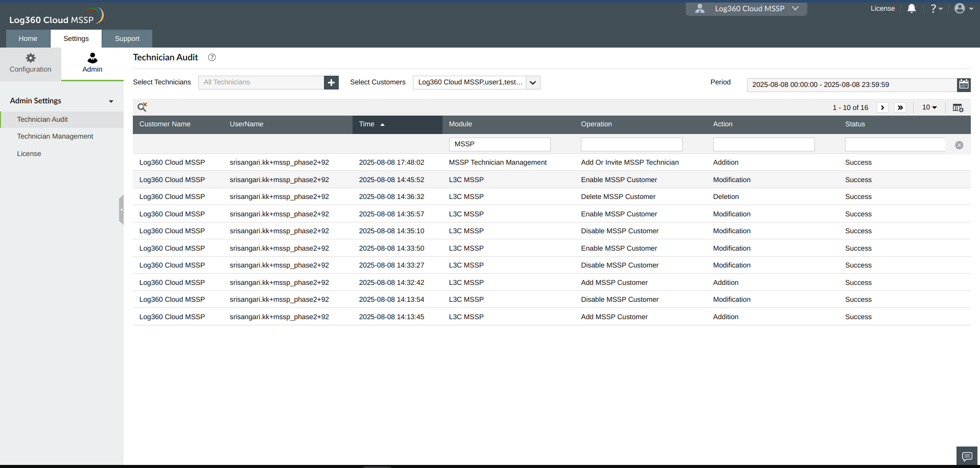This screenshot has width=980, height=468.
Task: Open the notifications bell icon
Action: [912, 8]
